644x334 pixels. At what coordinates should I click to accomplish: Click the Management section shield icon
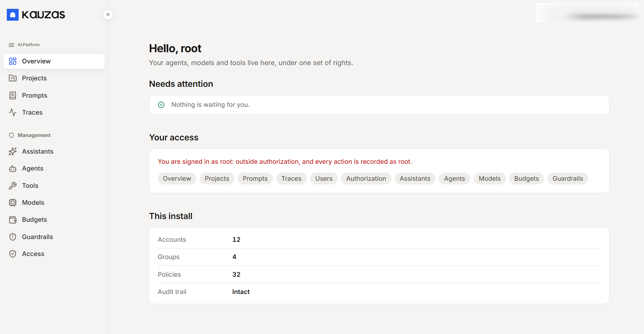(11, 135)
